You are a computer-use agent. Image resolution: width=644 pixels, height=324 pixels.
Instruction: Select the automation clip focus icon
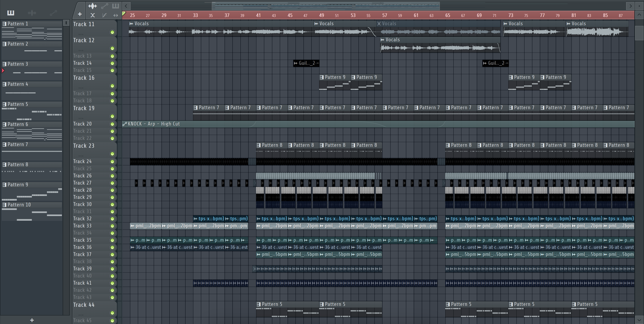[x=104, y=6]
